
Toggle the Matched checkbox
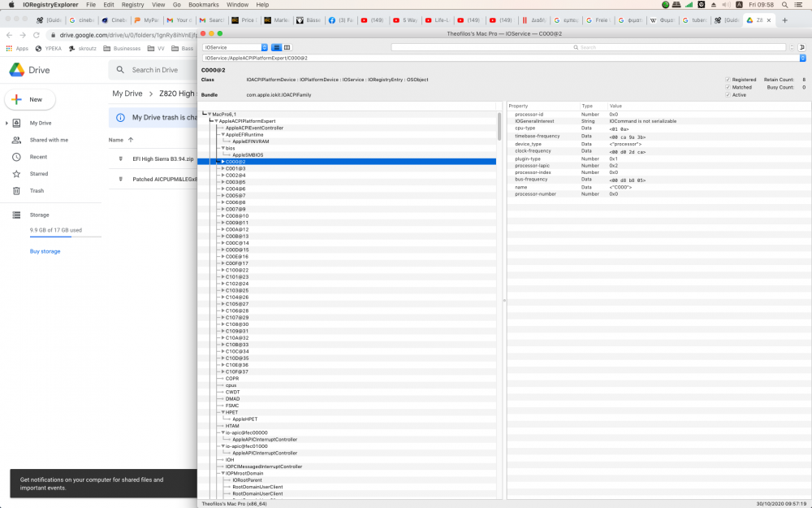click(x=728, y=88)
